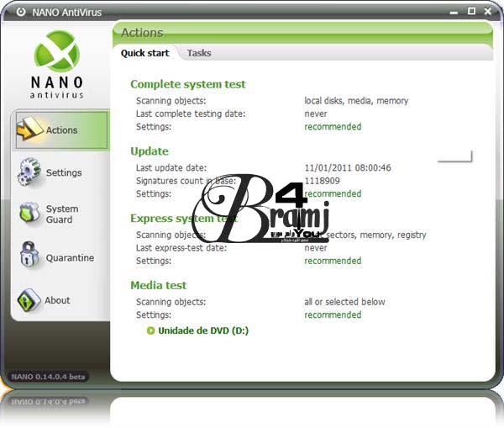Click the green arrow beside Unidade de DVD
This screenshot has width=504, height=428.
coord(150,330)
